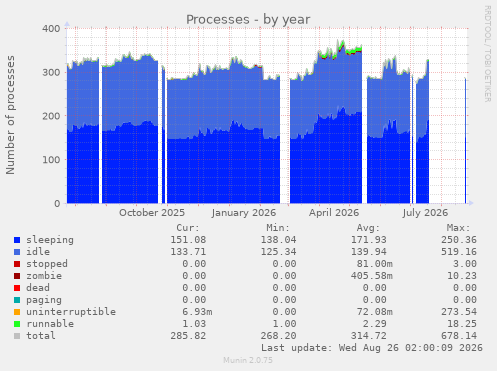The image size is (497, 371).
Task: Click the 'Avg:' column header
Action: [x=368, y=228]
